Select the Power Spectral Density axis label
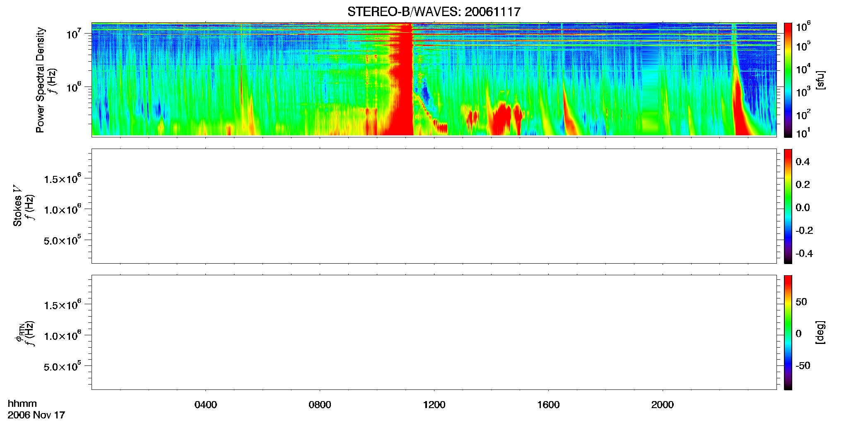The height and width of the screenshot is (447, 868). 40,80
